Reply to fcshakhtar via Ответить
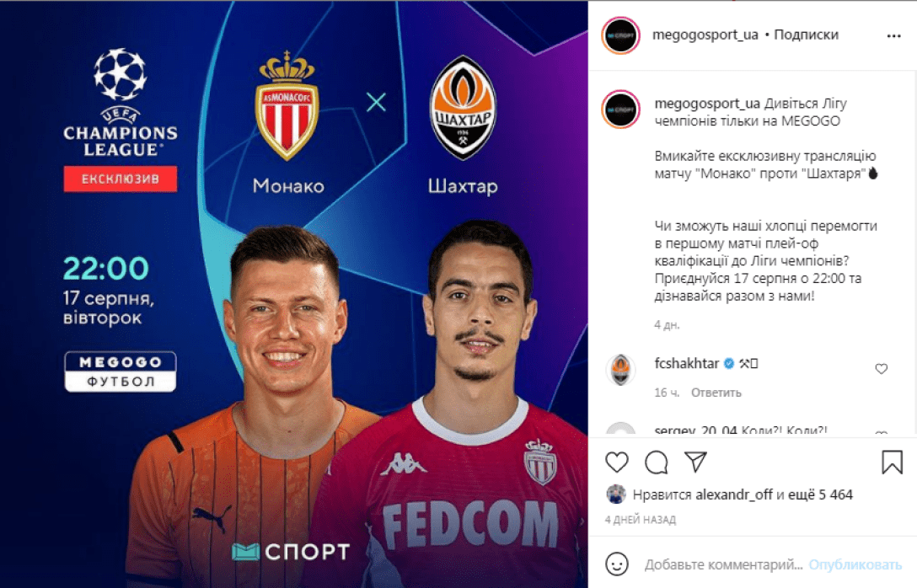 716,393
